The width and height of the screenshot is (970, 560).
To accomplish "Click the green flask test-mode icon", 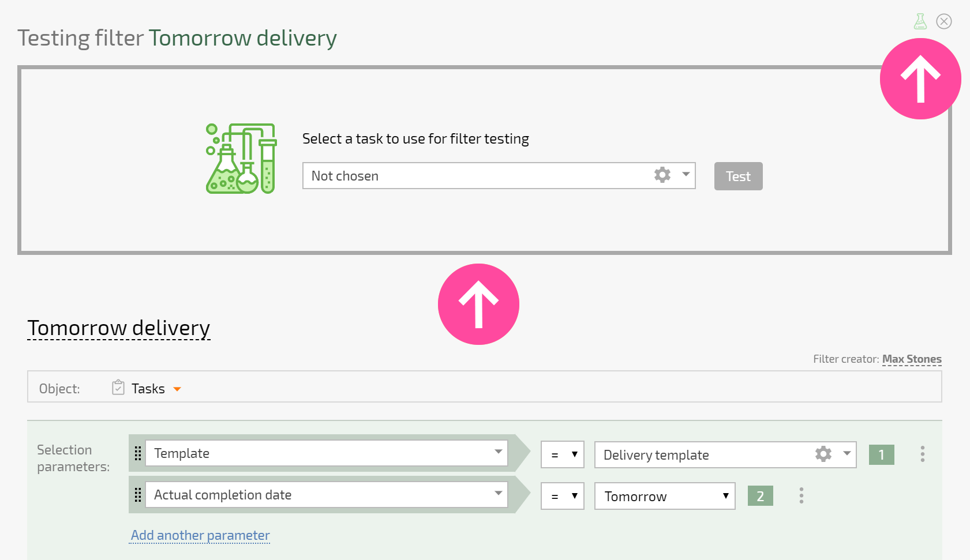I will [x=920, y=21].
